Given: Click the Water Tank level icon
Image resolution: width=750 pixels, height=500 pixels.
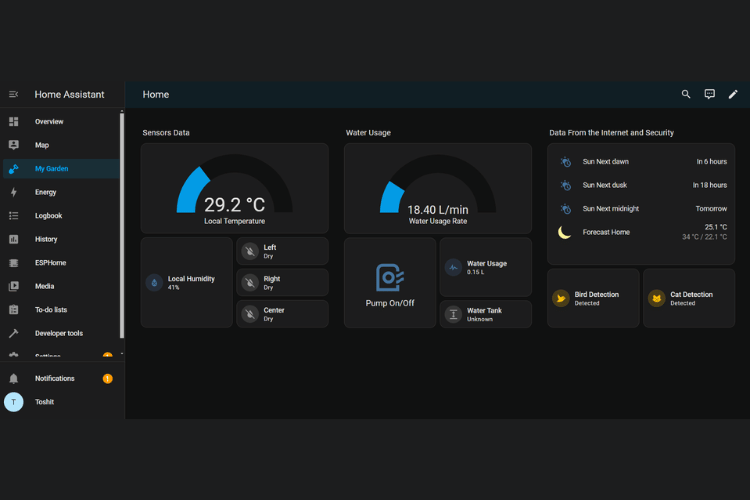Looking at the screenshot, I should (x=453, y=314).
